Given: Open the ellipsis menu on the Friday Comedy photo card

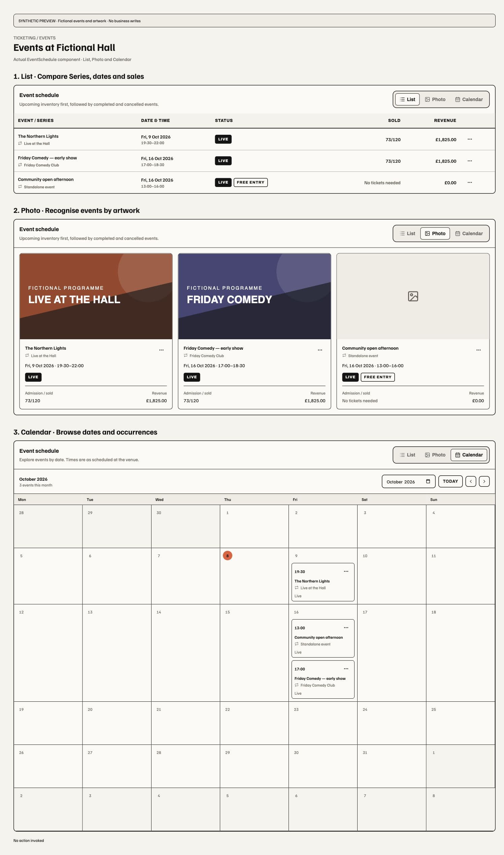Looking at the screenshot, I should pyautogui.click(x=320, y=350).
